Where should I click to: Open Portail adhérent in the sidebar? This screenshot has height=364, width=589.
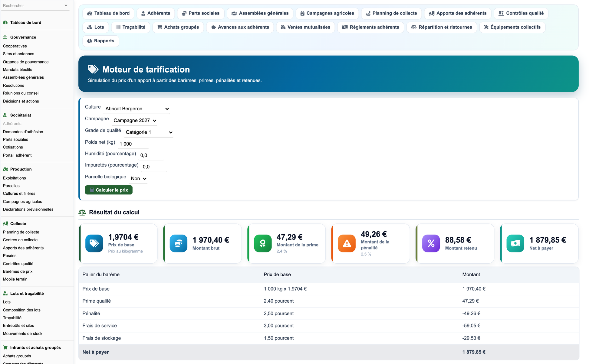pos(17,155)
